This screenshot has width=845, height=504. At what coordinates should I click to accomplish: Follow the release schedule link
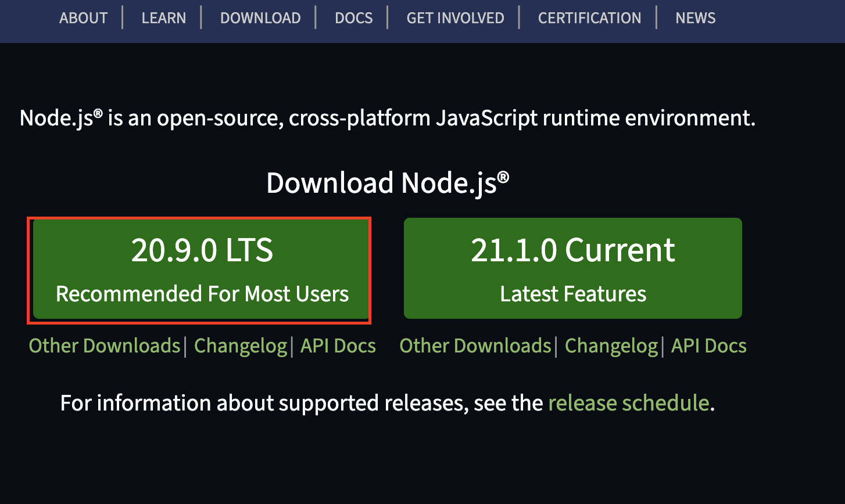pos(629,403)
